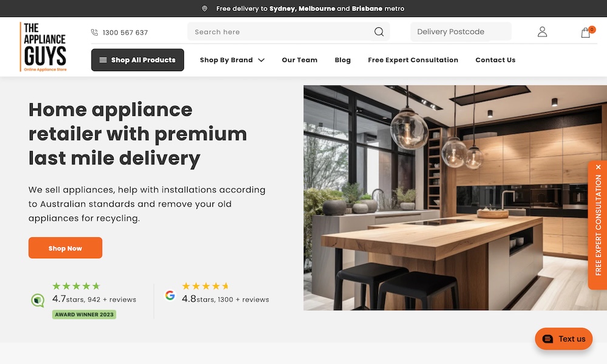Select Free Expert Consultation in navigation
Screen dimensions: 607x364
tap(413, 60)
